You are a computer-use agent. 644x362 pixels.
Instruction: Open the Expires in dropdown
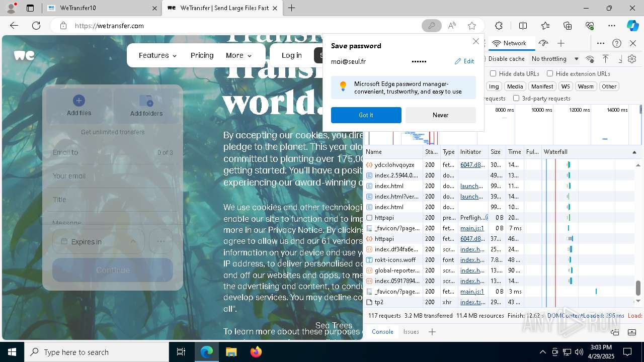coord(99,242)
